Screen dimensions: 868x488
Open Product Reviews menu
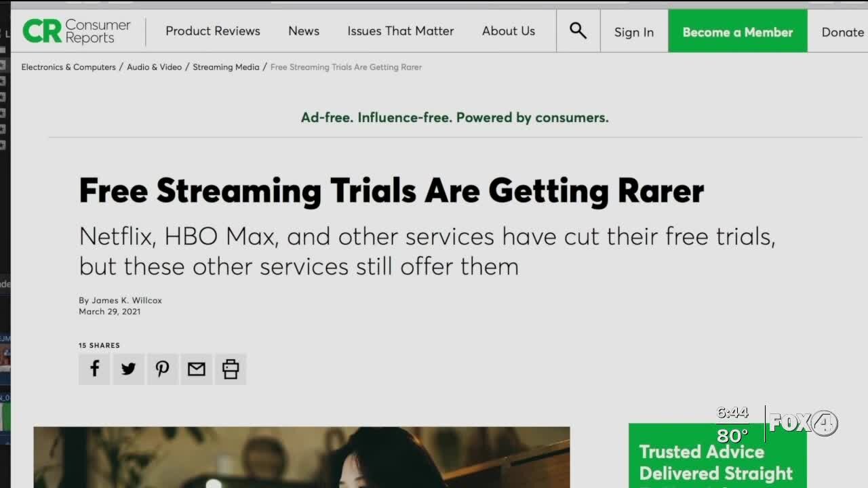click(x=213, y=31)
